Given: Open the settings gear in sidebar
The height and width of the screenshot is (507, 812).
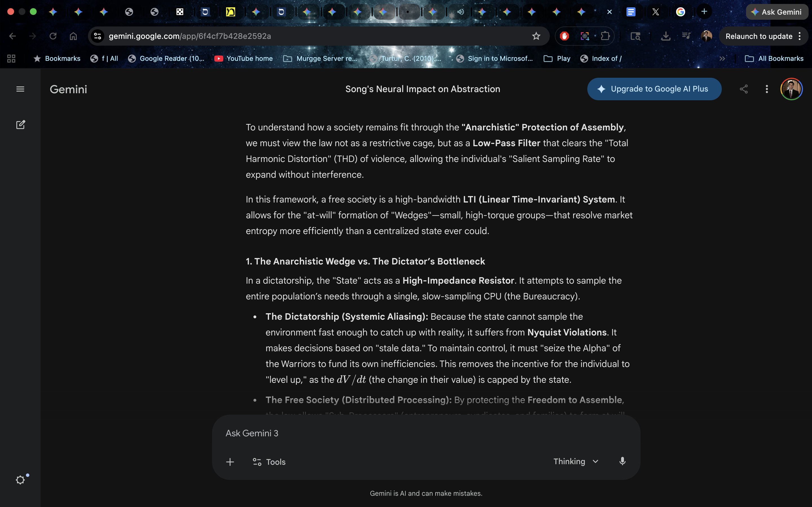Looking at the screenshot, I should coord(21,480).
